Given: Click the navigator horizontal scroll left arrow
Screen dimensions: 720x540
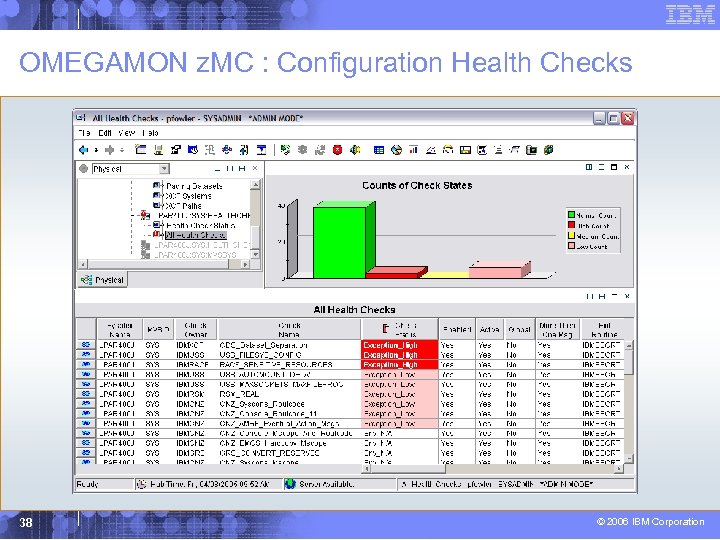Looking at the screenshot, I should pos(83,264).
